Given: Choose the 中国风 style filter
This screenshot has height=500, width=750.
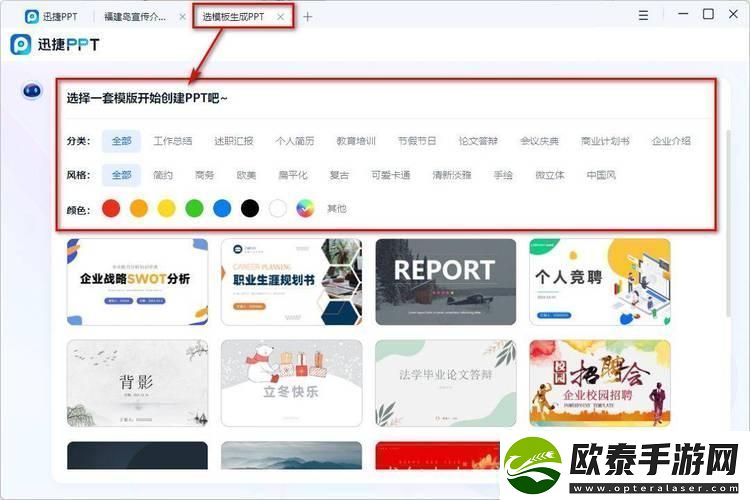Looking at the screenshot, I should (x=601, y=175).
